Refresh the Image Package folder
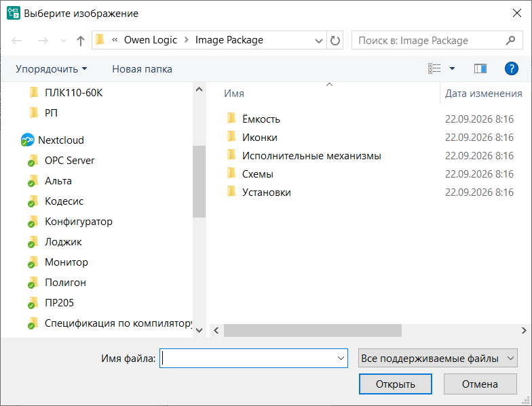532x406 pixels. coord(335,41)
